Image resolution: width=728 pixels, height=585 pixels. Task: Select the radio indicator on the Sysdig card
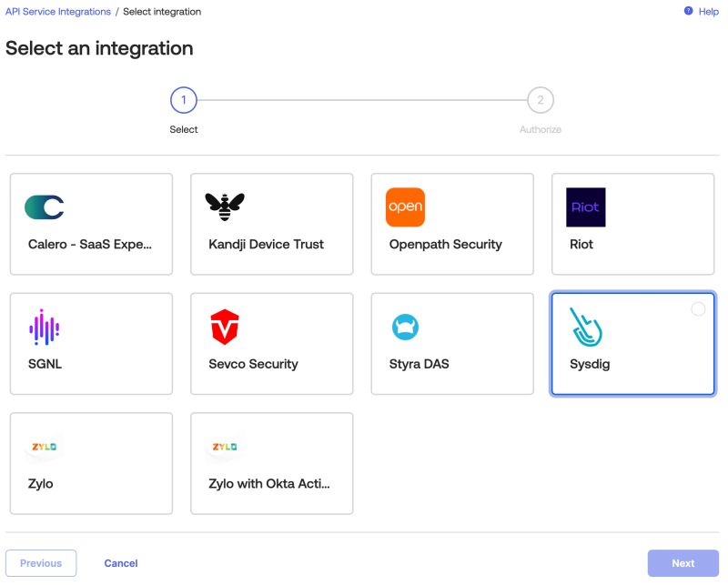[699, 308]
